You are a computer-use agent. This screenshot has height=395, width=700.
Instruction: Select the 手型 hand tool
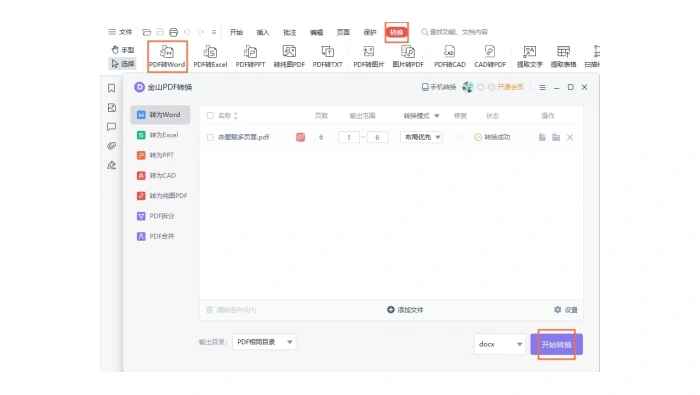point(123,50)
